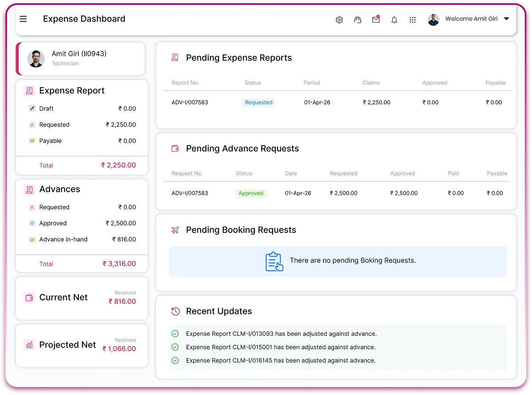The height and width of the screenshot is (395, 532).
Task: Click the Pending Expense Reports icon
Action: (x=175, y=58)
